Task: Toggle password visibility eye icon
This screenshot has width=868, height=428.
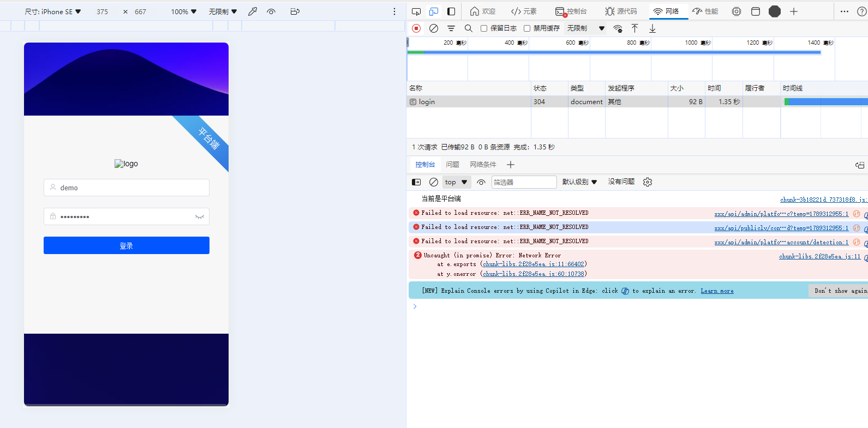Action: (x=200, y=216)
